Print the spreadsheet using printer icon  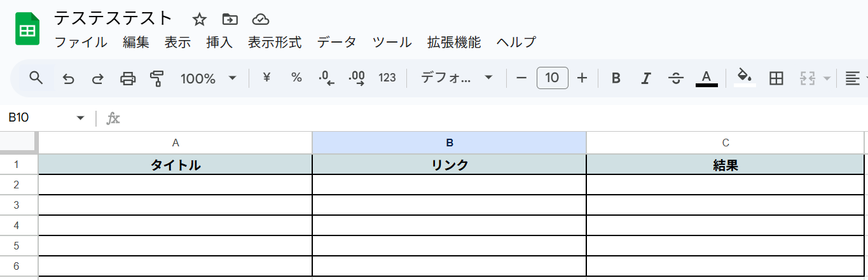[x=128, y=78]
